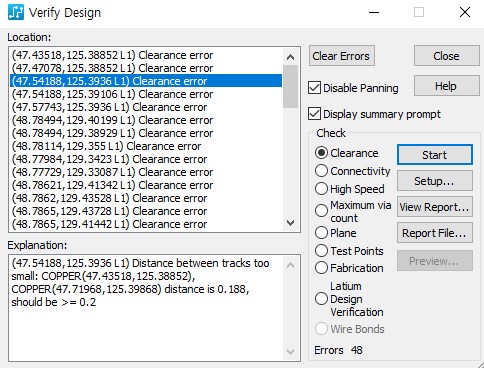Select the Plane check option
The width and height of the screenshot is (484, 368).
coord(321,233)
